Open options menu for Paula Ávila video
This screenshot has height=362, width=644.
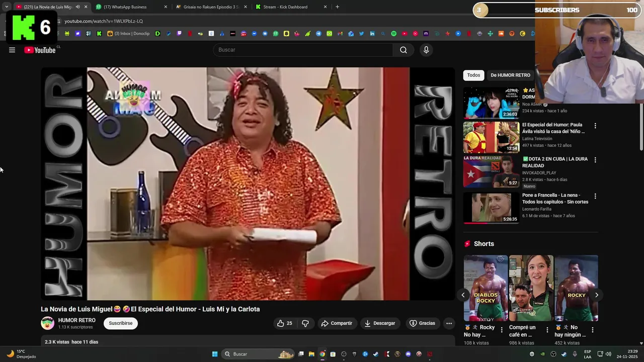[595, 126]
